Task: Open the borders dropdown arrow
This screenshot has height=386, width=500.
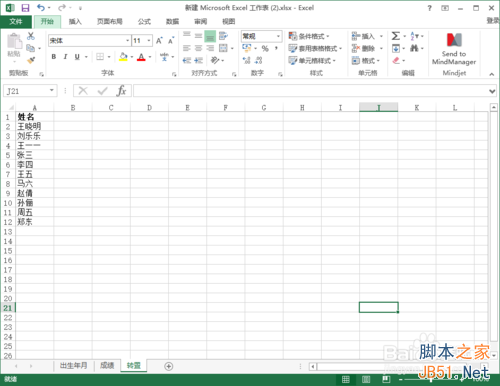Action: click(109, 57)
